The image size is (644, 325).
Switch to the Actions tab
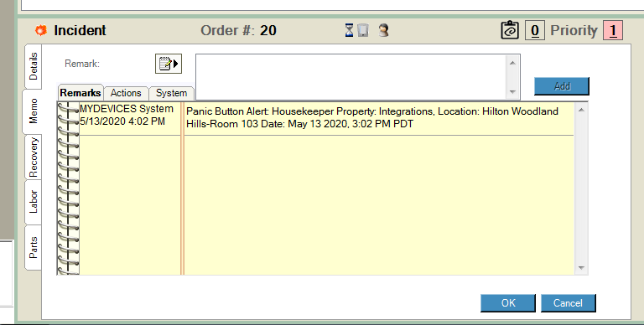click(x=126, y=93)
